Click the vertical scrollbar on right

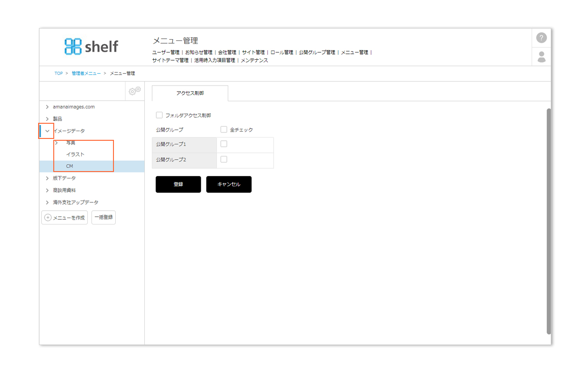[548, 221]
